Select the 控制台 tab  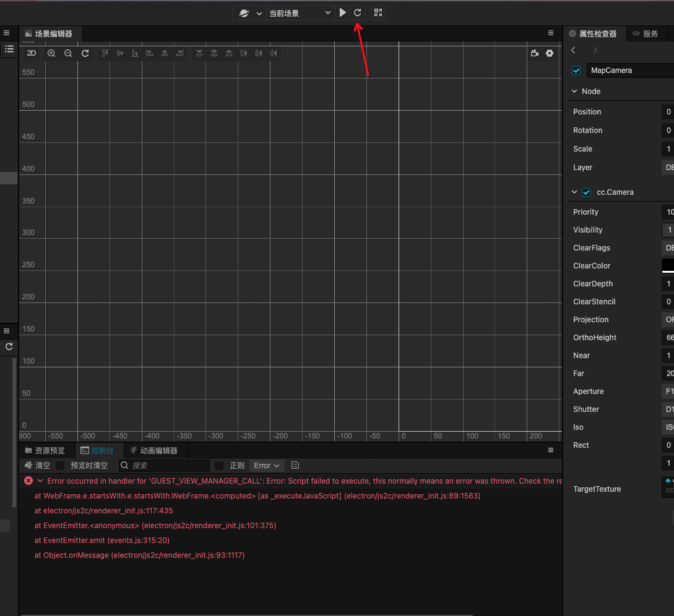pyautogui.click(x=98, y=451)
